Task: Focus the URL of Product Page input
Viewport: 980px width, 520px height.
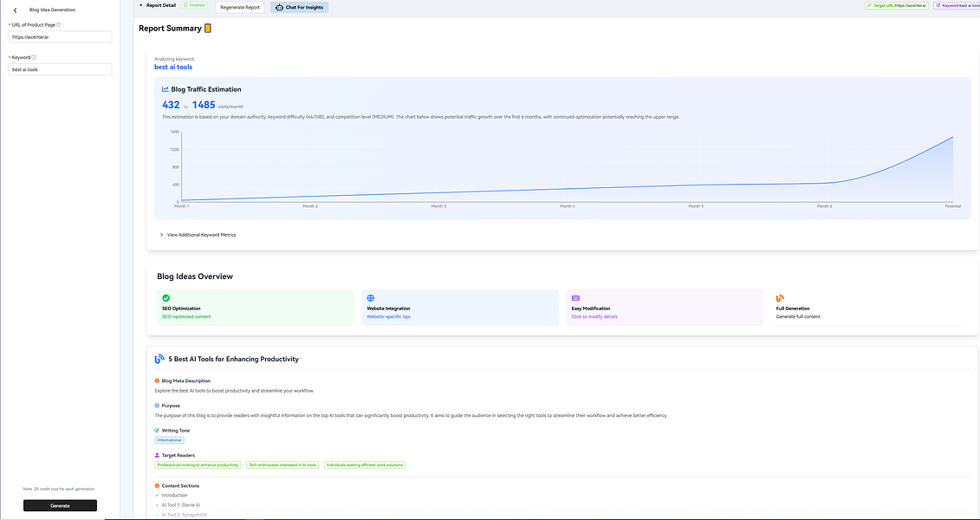Action: [60, 37]
